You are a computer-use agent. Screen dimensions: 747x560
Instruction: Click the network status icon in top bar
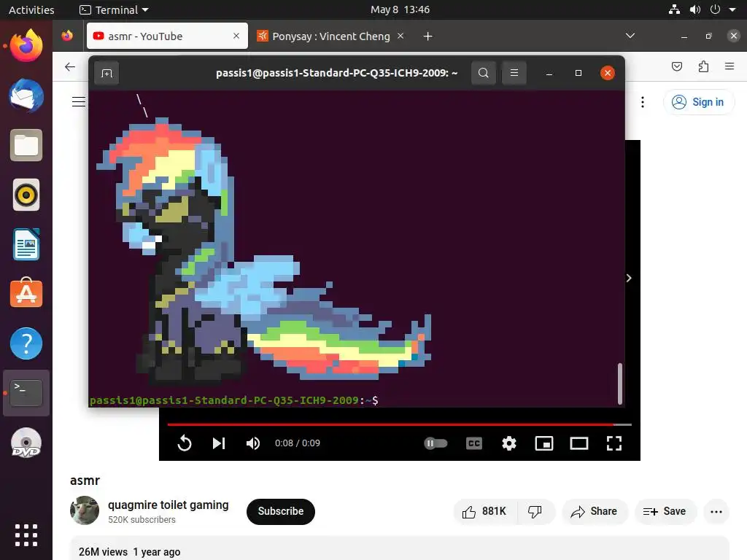click(674, 9)
